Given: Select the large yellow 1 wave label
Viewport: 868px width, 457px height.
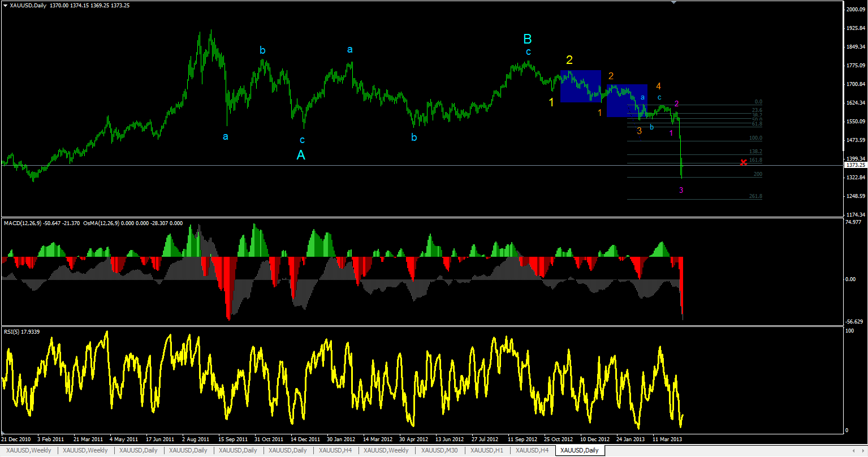Looking at the screenshot, I should tap(551, 102).
